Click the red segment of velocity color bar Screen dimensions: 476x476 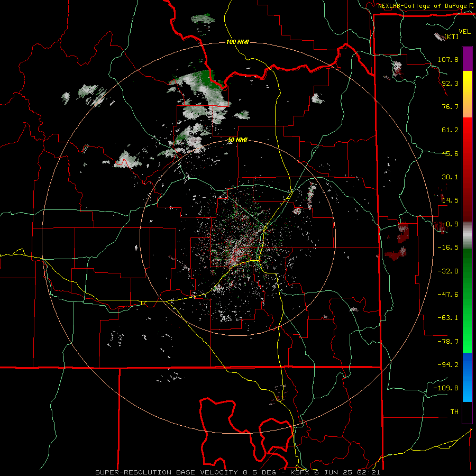(x=467, y=169)
